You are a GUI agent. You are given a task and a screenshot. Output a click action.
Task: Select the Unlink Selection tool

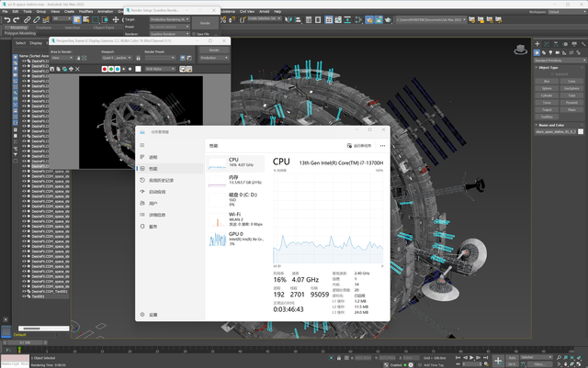37,20
